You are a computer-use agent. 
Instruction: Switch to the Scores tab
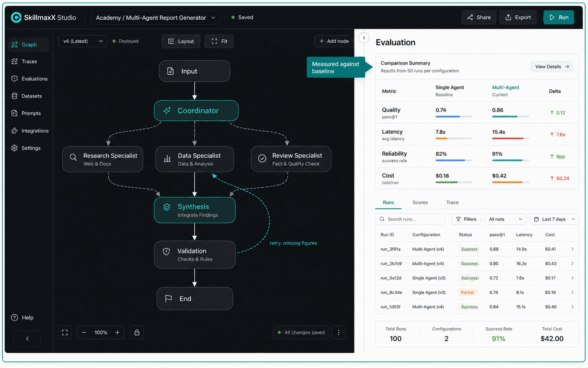tap(420, 203)
